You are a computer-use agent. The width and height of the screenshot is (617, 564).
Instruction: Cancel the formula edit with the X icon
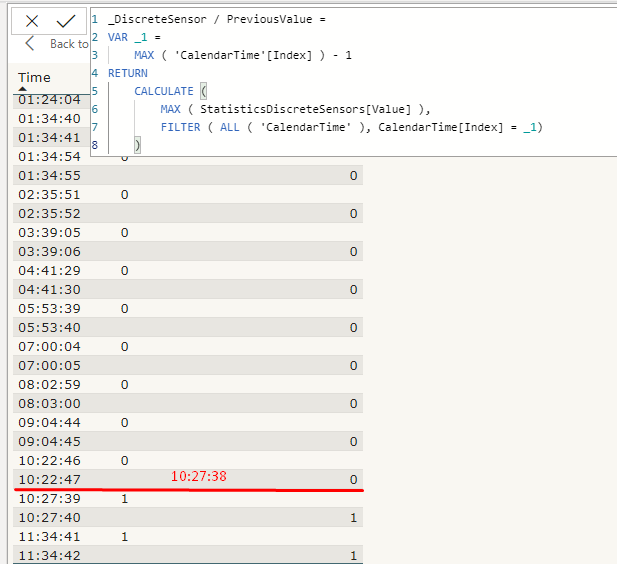(32, 21)
